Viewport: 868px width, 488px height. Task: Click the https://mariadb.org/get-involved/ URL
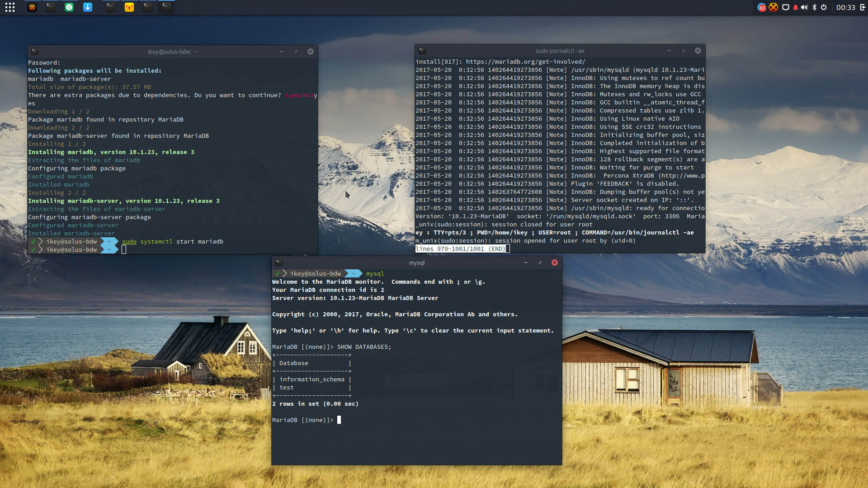point(526,62)
